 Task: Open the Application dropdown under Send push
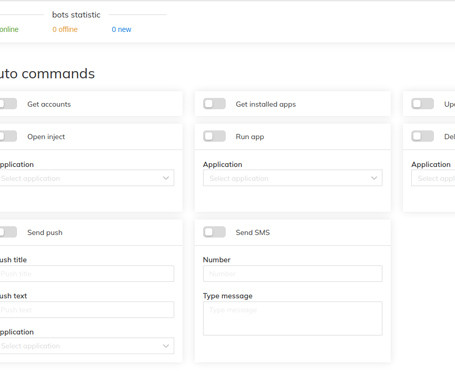coord(87,346)
